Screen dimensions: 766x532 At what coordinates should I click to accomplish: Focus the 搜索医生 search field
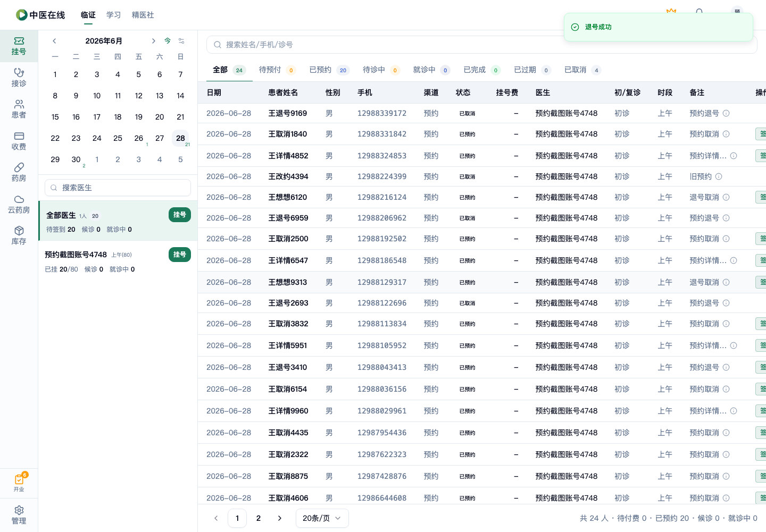click(118, 188)
